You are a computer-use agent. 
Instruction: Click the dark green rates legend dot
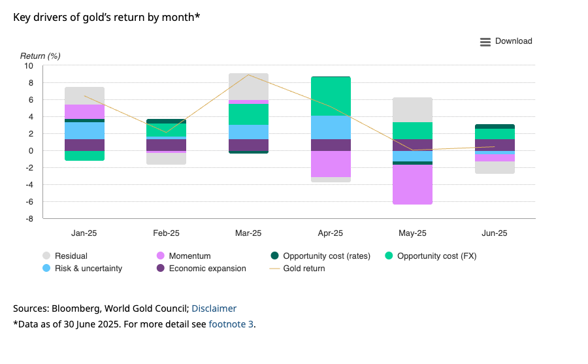(x=275, y=256)
